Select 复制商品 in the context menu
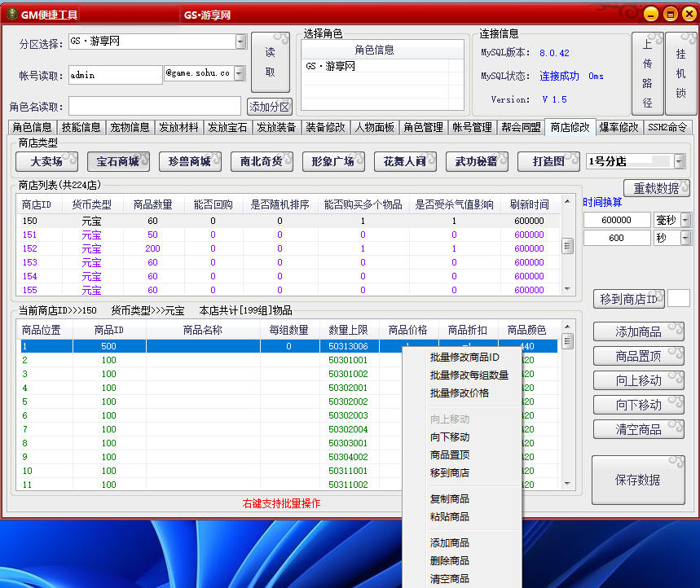 point(450,498)
